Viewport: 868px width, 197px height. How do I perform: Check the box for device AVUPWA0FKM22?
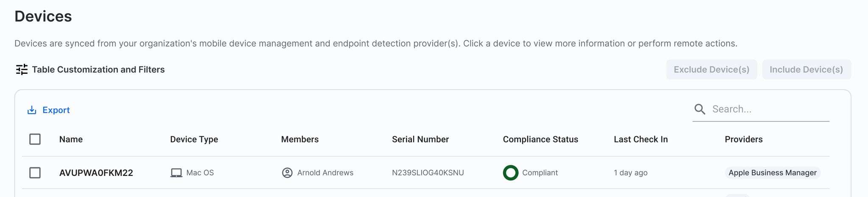[x=35, y=173]
